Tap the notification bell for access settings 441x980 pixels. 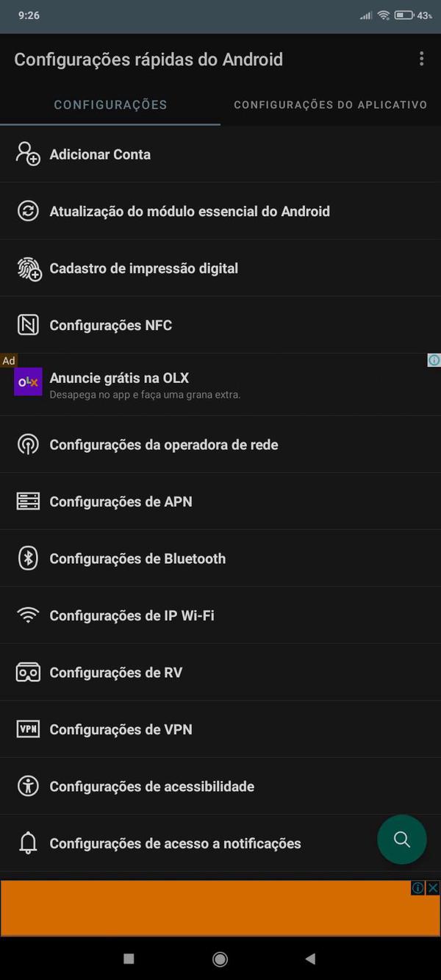click(27, 843)
